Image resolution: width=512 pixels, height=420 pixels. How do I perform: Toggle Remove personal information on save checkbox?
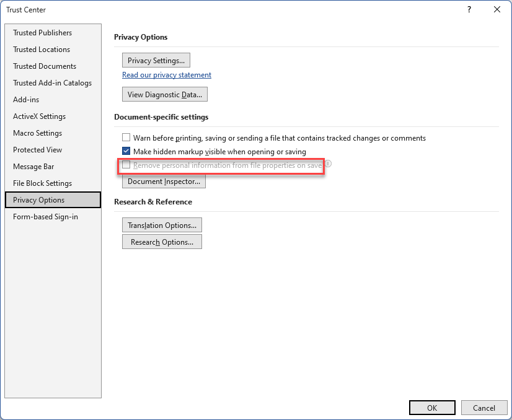126,165
